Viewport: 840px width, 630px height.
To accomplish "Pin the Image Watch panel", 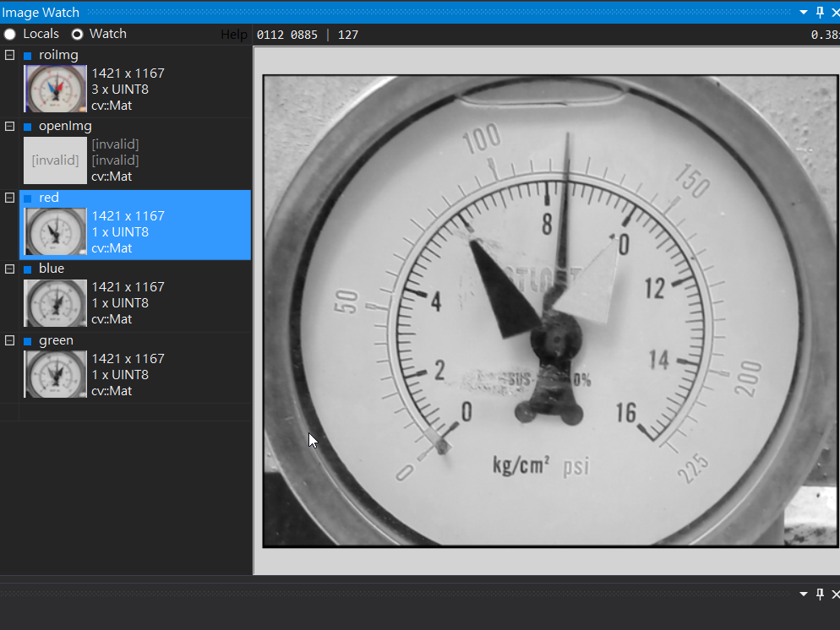I will point(821,13).
